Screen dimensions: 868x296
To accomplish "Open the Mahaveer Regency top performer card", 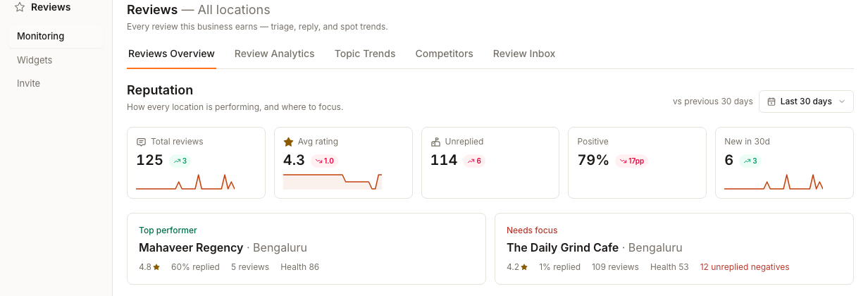I will pos(306,249).
